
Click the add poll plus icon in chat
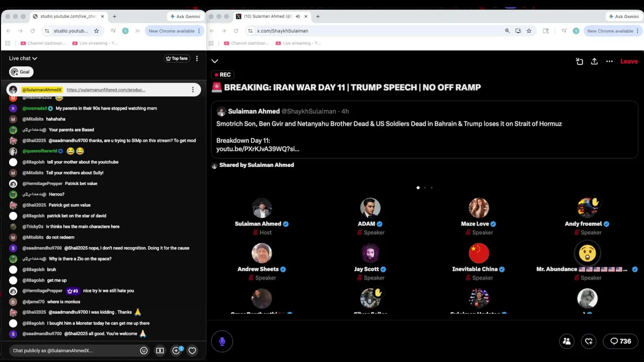176,350
